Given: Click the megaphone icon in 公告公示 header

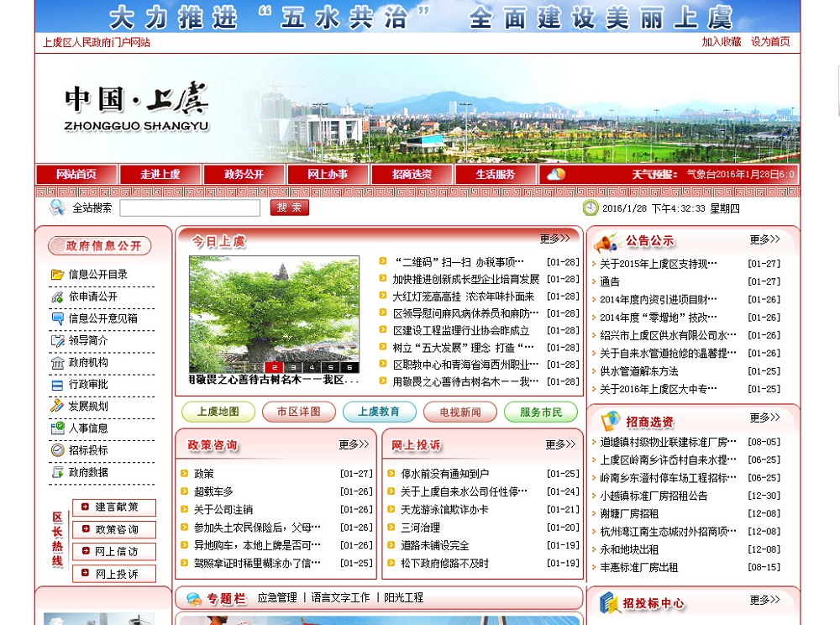Looking at the screenshot, I should (606, 243).
